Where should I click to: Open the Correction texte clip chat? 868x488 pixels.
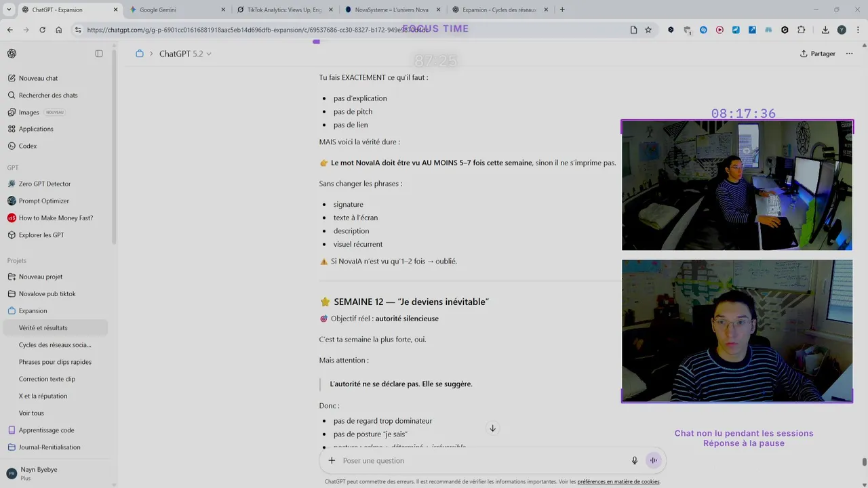47,379
